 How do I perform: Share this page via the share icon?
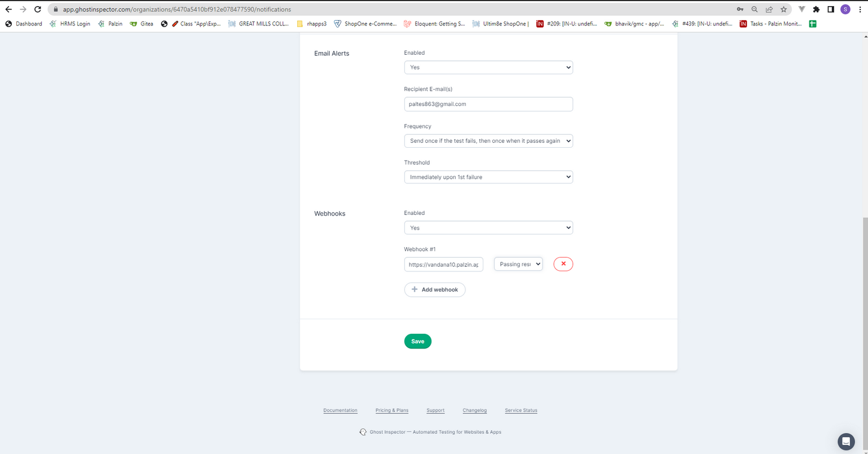coord(769,10)
